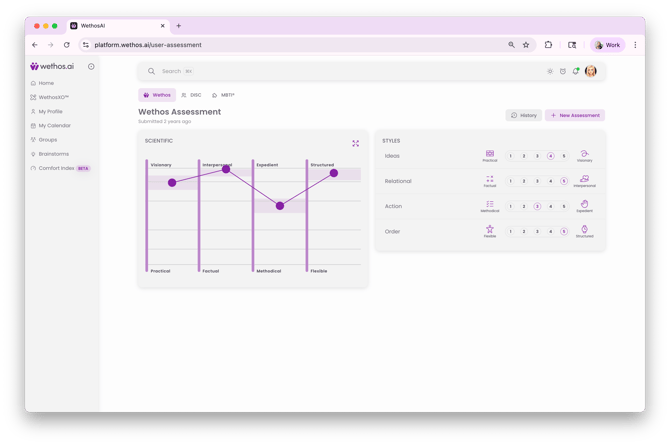Open the user avatar profile menu
This screenshot has width=670, height=445.
[x=591, y=71]
